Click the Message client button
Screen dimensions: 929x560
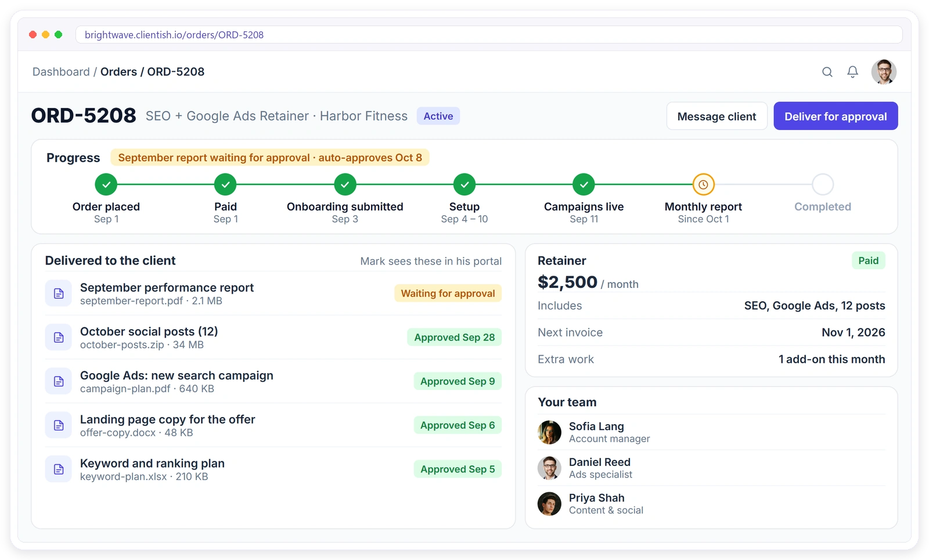716,116
